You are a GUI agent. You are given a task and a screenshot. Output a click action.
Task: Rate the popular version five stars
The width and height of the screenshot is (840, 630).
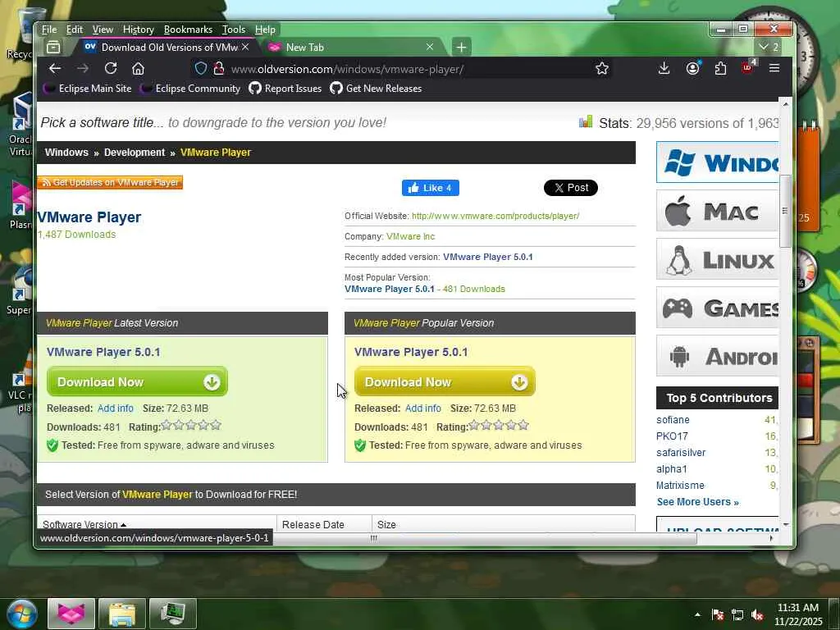523,426
